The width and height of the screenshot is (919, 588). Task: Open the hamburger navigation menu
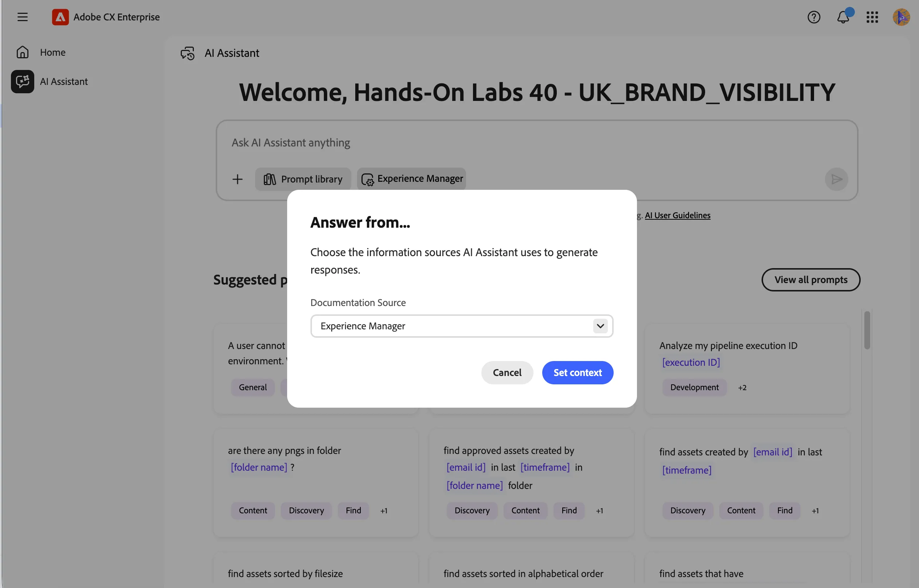23,17
